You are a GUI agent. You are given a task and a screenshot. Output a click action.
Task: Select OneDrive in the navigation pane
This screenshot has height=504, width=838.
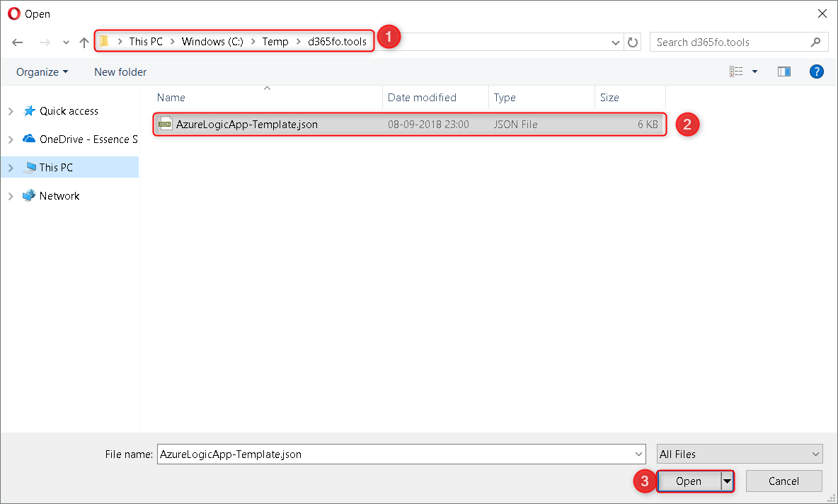pyautogui.click(x=88, y=139)
